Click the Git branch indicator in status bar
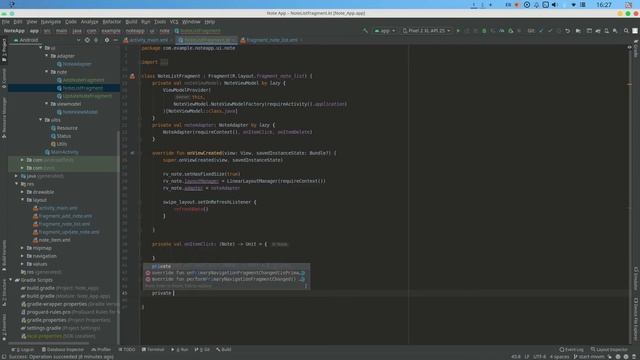 (x=589, y=357)
